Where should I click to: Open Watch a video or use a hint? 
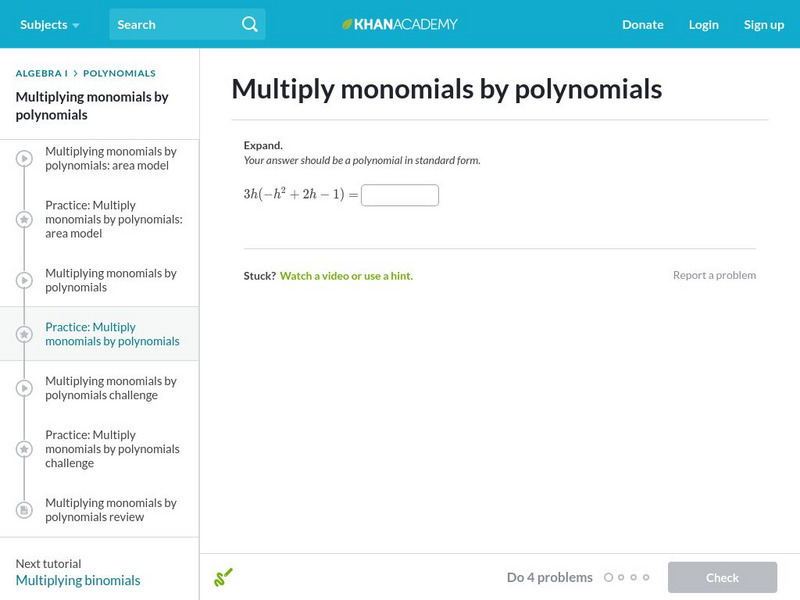click(x=346, y=275)
